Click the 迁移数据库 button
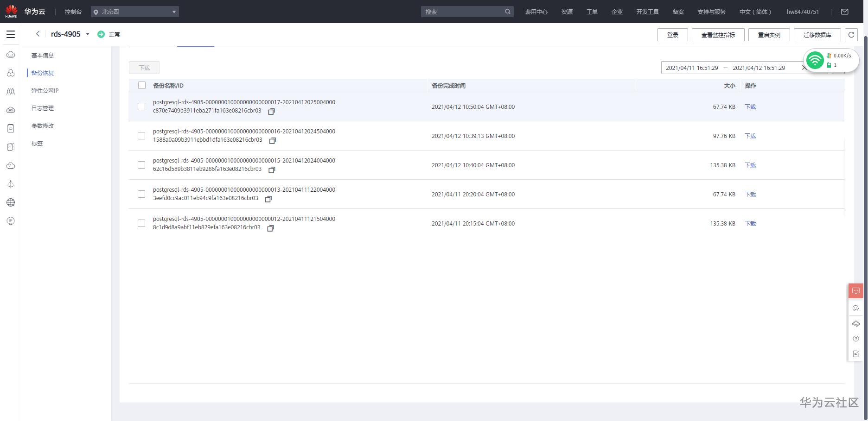Viewport: 868px width, 421px height. pos(817,35)
